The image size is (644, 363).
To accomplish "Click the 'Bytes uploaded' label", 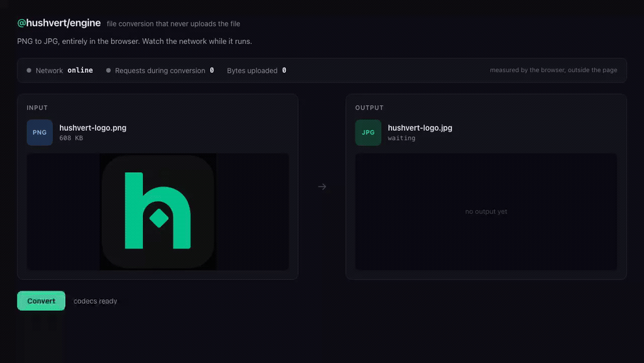I will [252, 71].
